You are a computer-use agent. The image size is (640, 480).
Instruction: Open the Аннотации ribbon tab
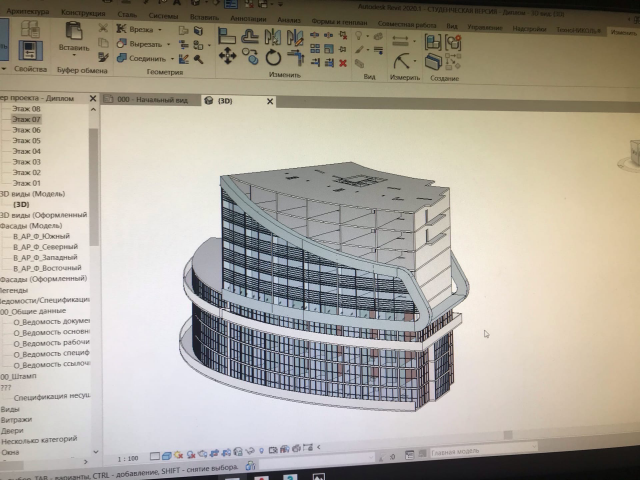248,19
